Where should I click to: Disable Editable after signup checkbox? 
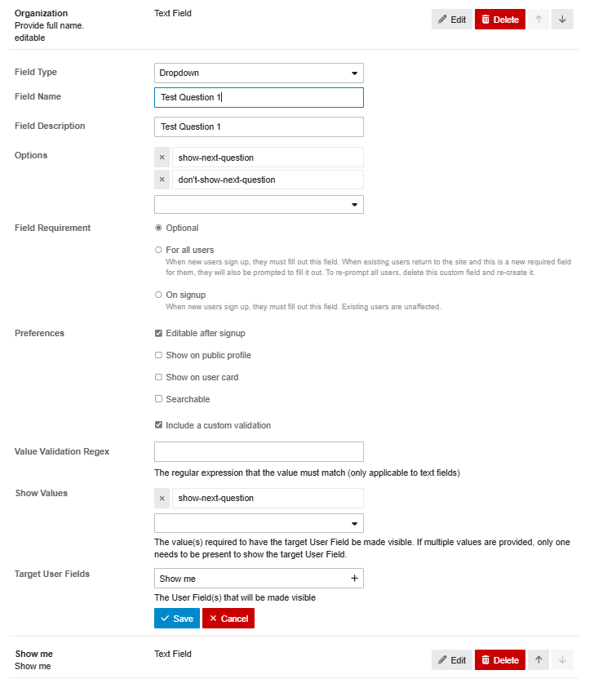point(158,333)
